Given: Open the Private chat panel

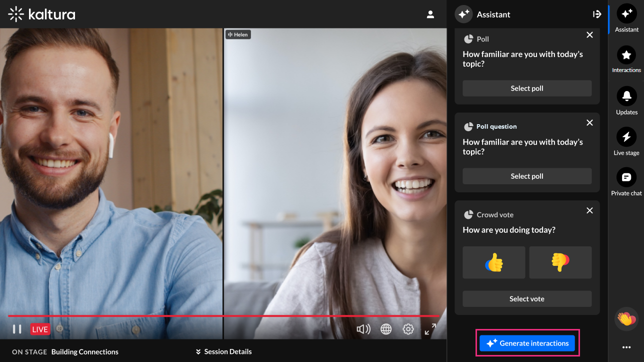Looking at the screenshot, I should (626, 178).
